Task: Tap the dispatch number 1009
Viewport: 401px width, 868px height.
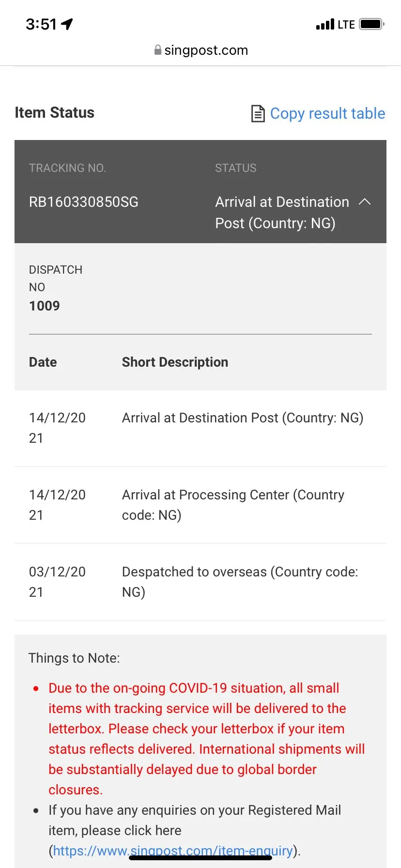Action: pyautogui.click(x=45, y=306)
